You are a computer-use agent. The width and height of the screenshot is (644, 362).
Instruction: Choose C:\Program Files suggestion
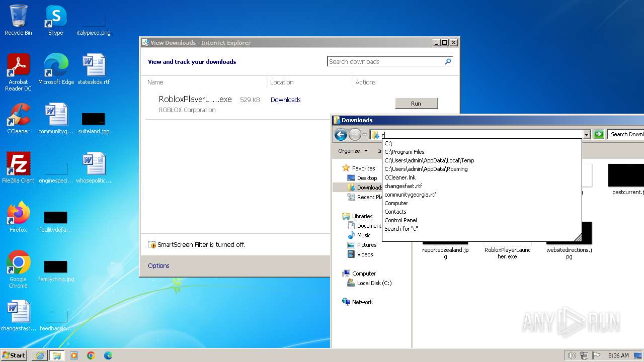point(481,152)
